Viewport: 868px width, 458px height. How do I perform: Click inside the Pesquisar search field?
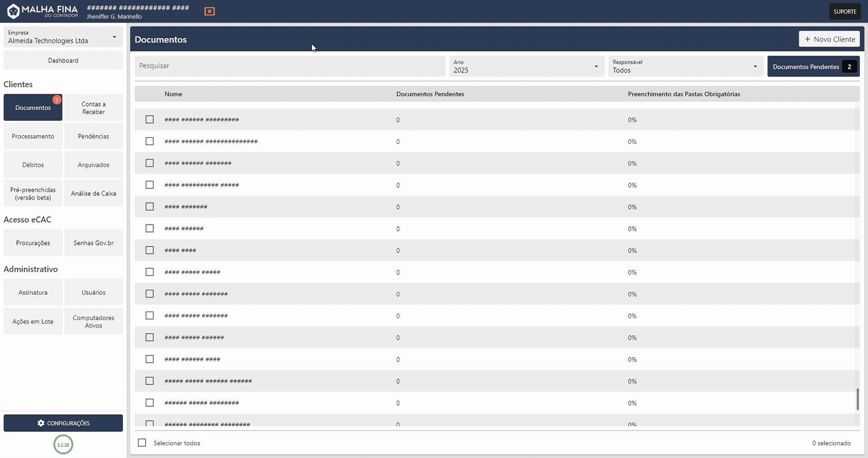tap(289, 66)
